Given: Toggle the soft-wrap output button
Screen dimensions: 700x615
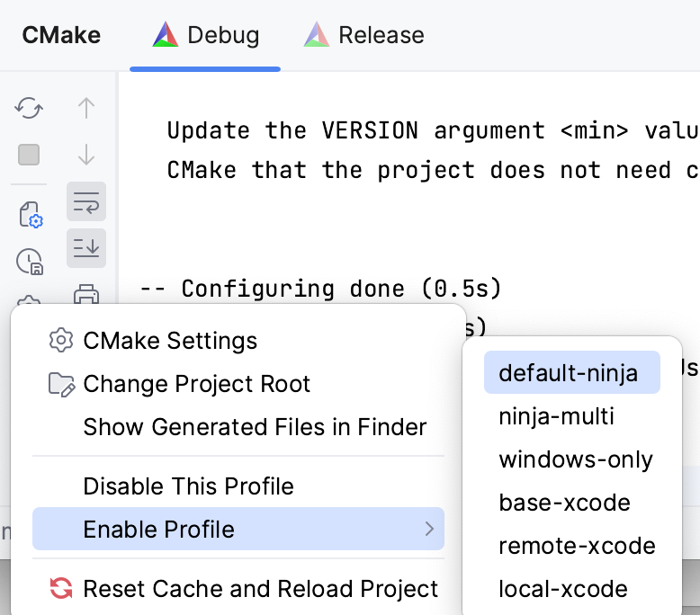Looking at the screenshot, I should [x=86, y=201].
